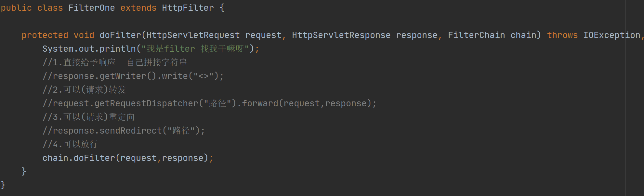Screen dimensions: 644x196
Task: Click the FilterChain parameter type
Action: (477, 35)
